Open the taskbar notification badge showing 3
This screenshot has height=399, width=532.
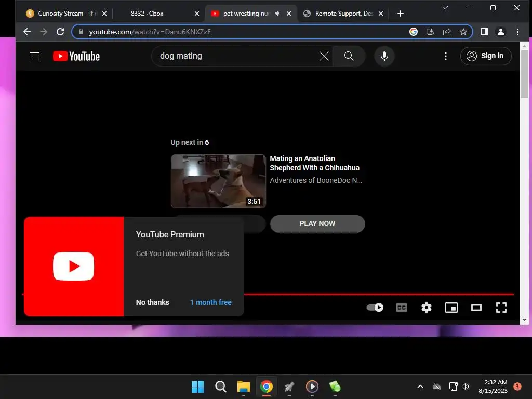tap(517, 387)
